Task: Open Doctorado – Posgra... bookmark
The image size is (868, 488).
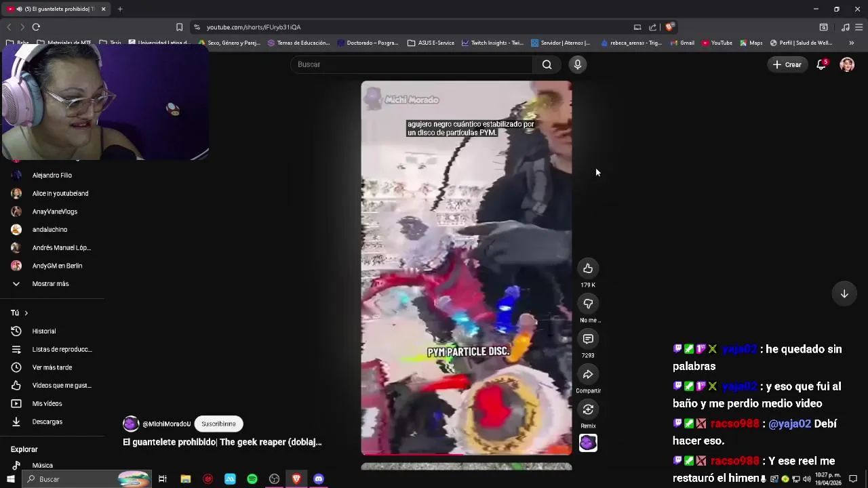Action: pos(368,43)
